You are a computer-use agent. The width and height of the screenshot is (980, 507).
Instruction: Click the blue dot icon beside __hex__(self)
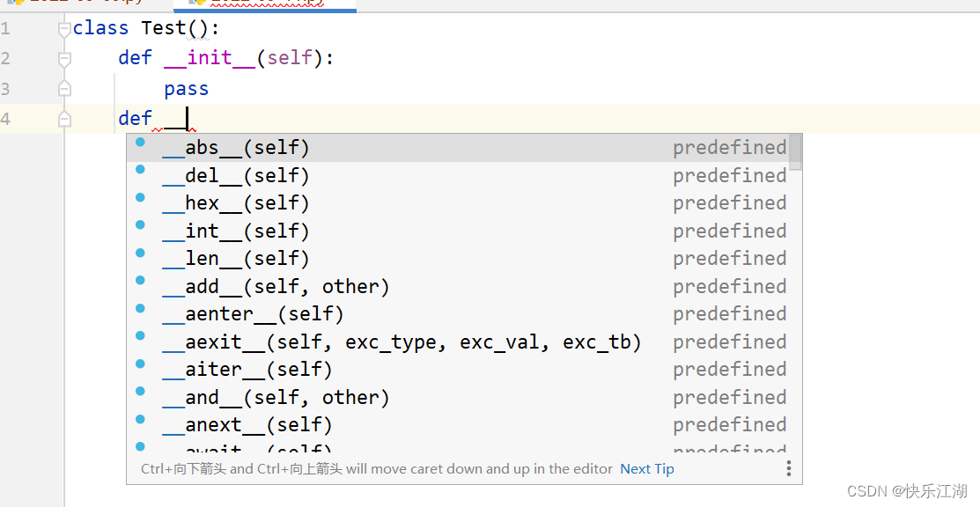pyautogui.click(x=140, y=197)
